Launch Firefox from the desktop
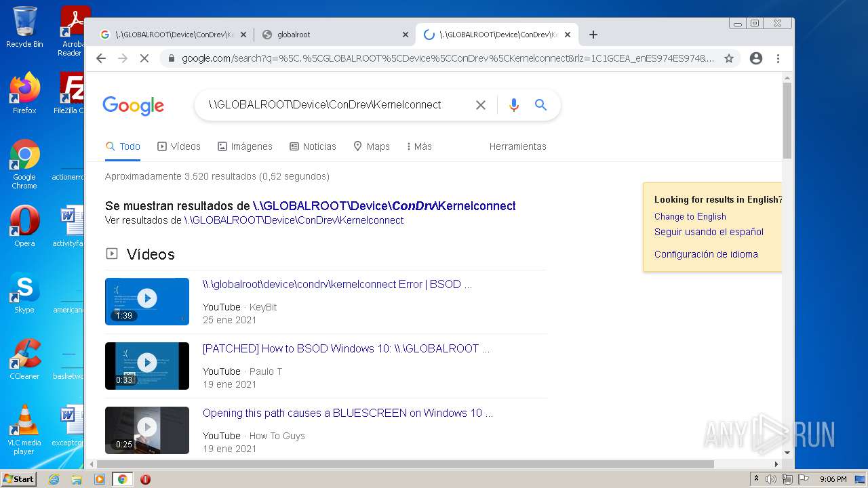Screen dimensions: 868x488 [24, 93]
